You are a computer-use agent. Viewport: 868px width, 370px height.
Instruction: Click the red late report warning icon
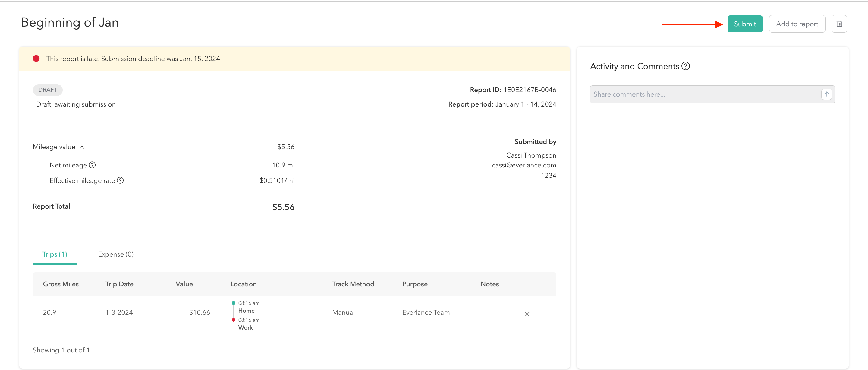point(36,59)
